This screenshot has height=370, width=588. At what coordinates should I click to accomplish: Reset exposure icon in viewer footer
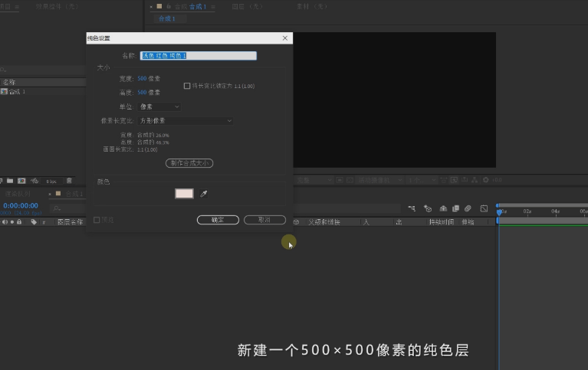click(x=485, y=180)
